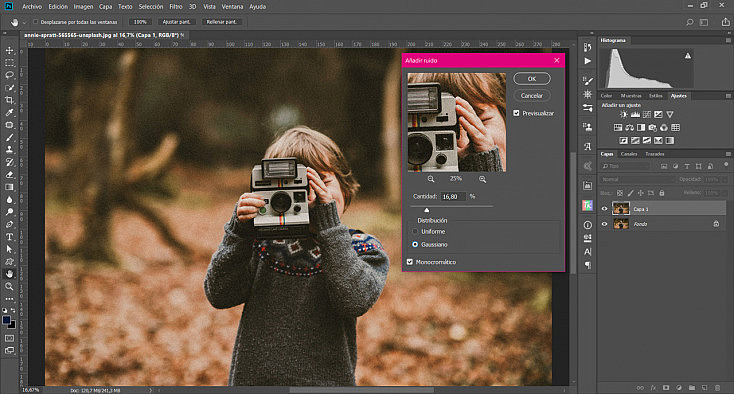Open the background color swatch

(12, 325)
